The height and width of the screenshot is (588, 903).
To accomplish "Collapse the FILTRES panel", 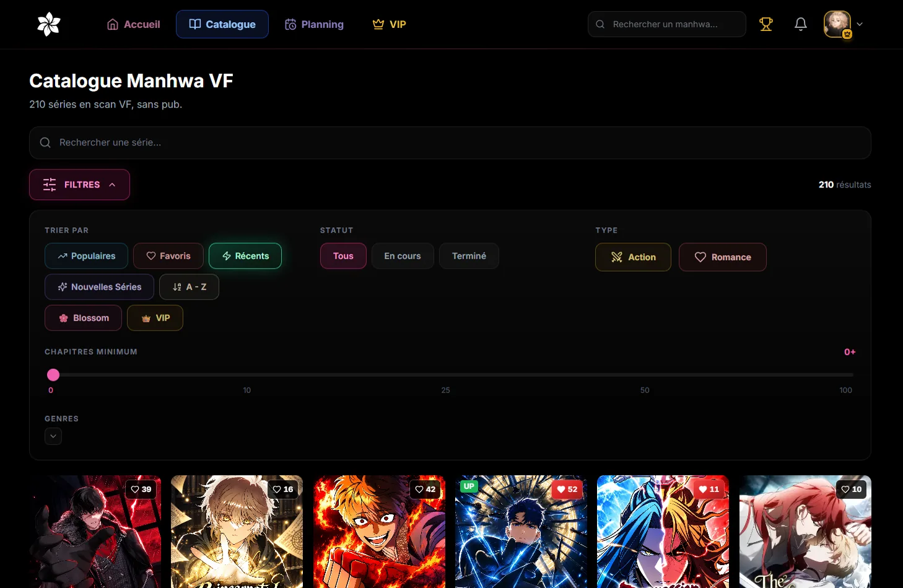I will tap(79, 184).
